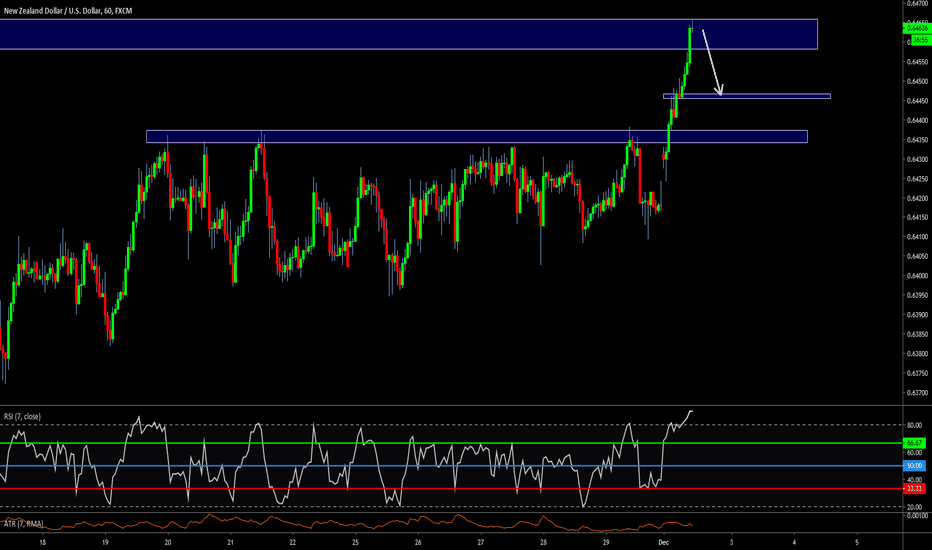The height and width of the screenshot is (550, 932).
Task: Click the 0.64200 price axis label
Action: (x=918, y=198)
